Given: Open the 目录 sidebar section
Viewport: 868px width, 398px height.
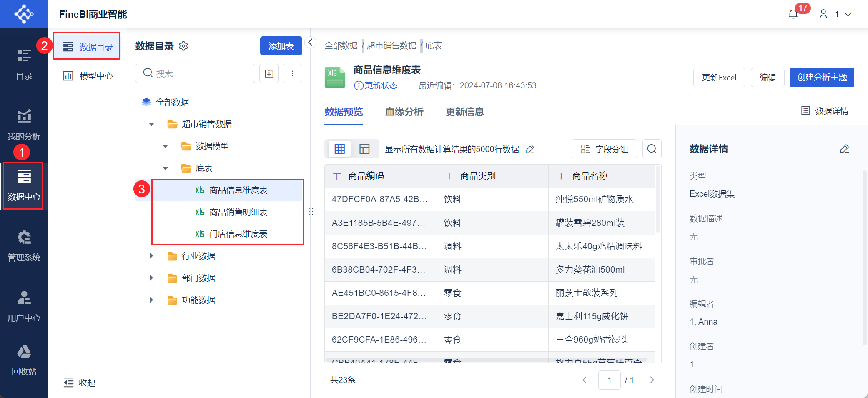Looking at the screenshot, I should [x=24, y=64].
